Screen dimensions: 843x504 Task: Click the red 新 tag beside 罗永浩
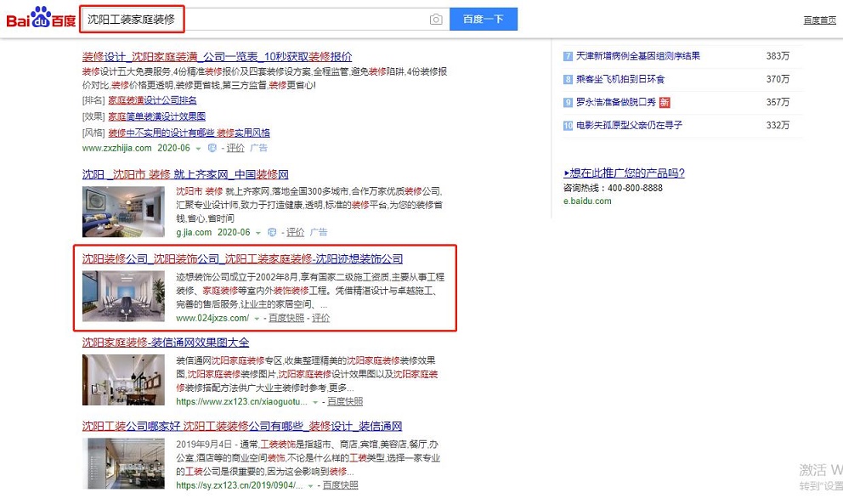[x=665, y=102]
